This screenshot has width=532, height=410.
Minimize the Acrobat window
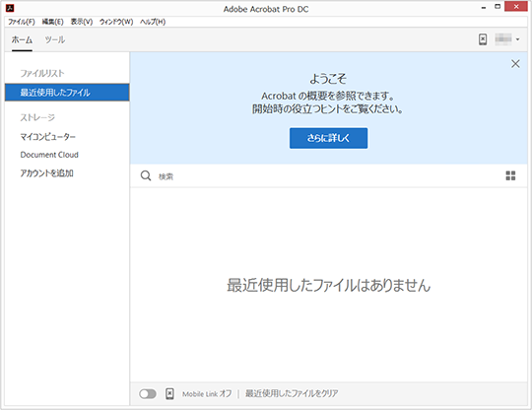(x=484, y=7)
